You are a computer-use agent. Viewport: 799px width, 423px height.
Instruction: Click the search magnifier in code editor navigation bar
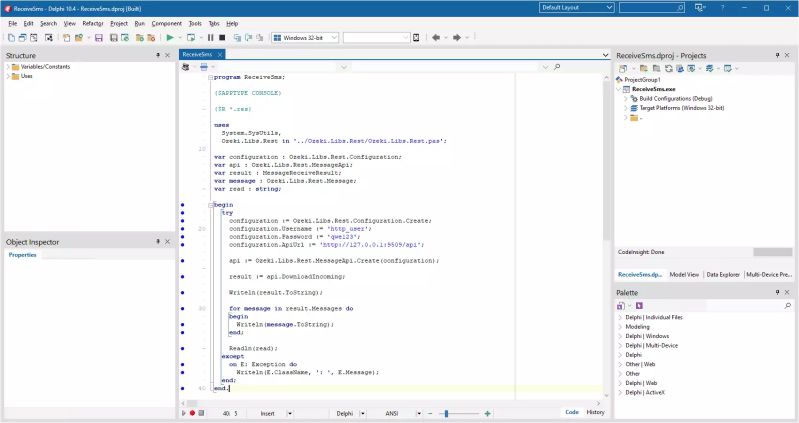[x=557, y=67]
